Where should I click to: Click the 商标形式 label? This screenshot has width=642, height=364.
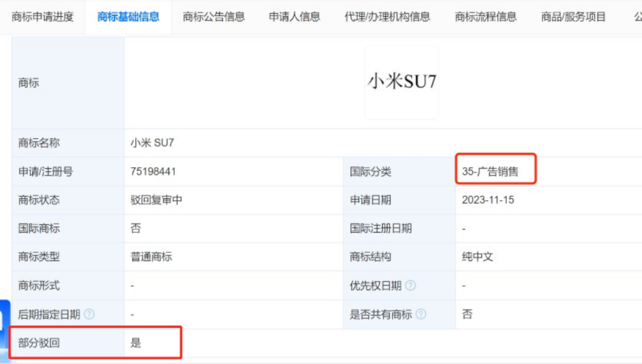(39, 285)
